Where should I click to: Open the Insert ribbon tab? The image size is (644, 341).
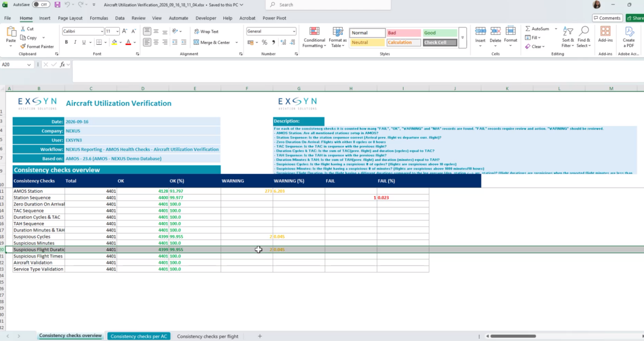point(45,18)
